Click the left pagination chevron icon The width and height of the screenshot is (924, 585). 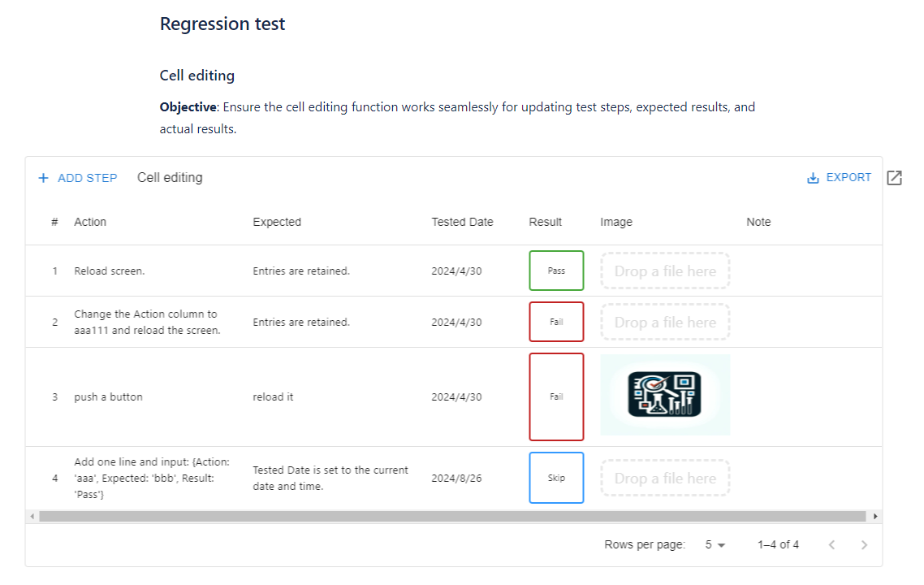[831, 544]
